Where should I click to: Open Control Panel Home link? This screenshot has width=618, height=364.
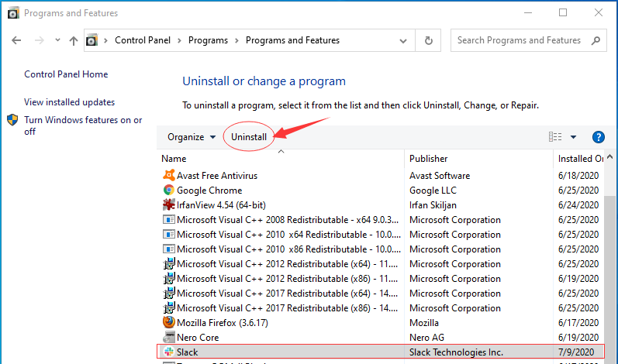(x=66, y=74)
